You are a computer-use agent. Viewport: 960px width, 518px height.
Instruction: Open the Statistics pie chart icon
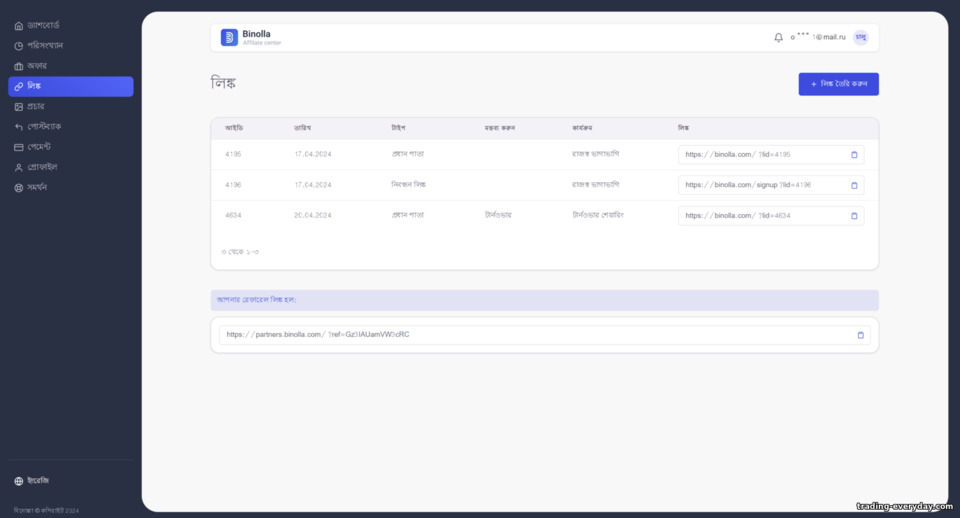18,46
